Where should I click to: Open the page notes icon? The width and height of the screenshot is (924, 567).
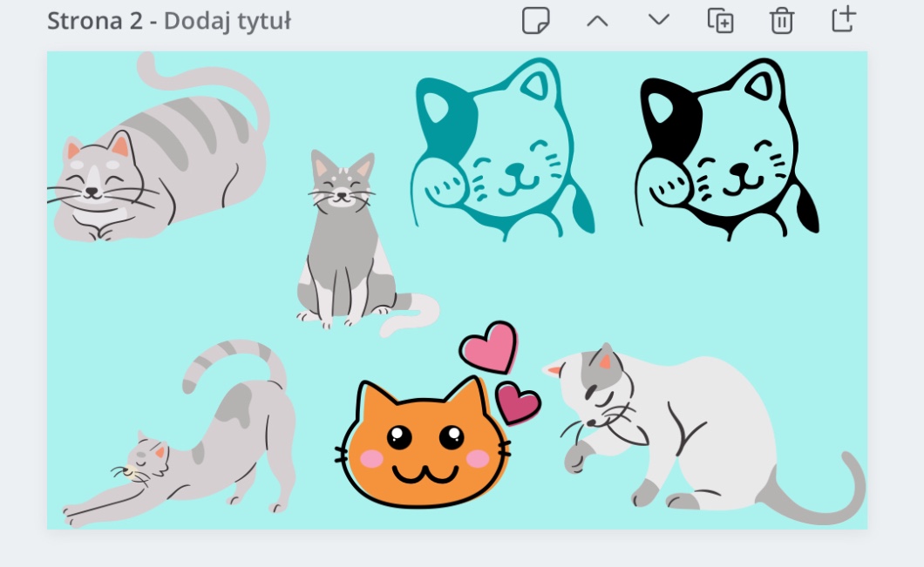(x=536, y=21)
